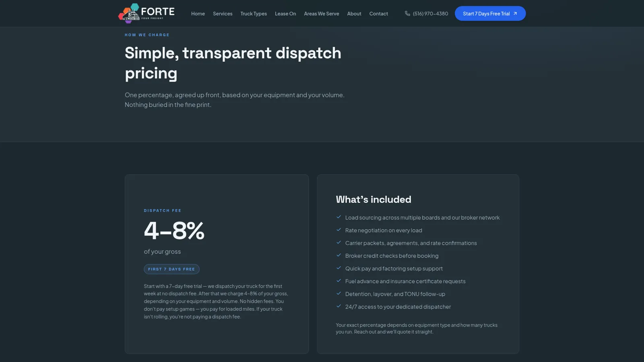Open Truck Types in navigation
This screenshot has height=362, width=644.
254,14
